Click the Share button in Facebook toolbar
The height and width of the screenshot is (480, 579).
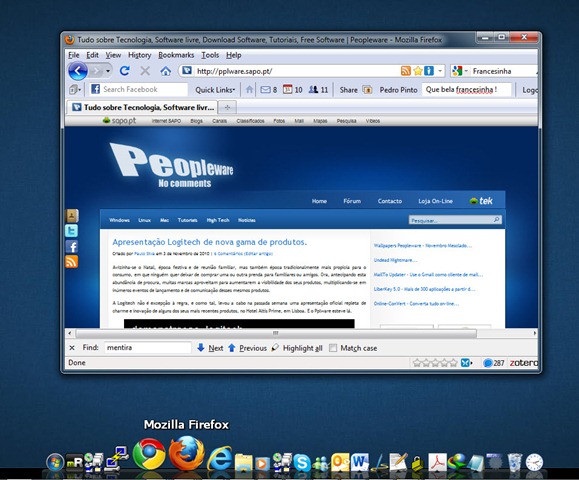(x=348, y=90)
